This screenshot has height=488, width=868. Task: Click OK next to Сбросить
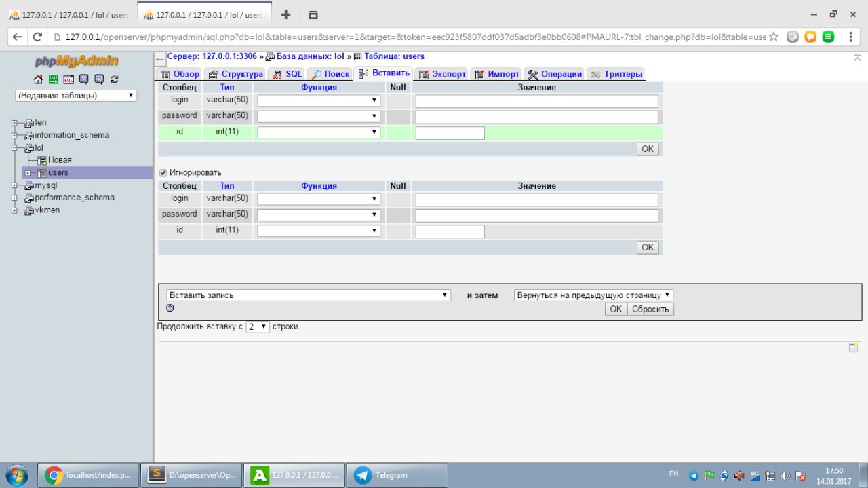tap(616, 309)
